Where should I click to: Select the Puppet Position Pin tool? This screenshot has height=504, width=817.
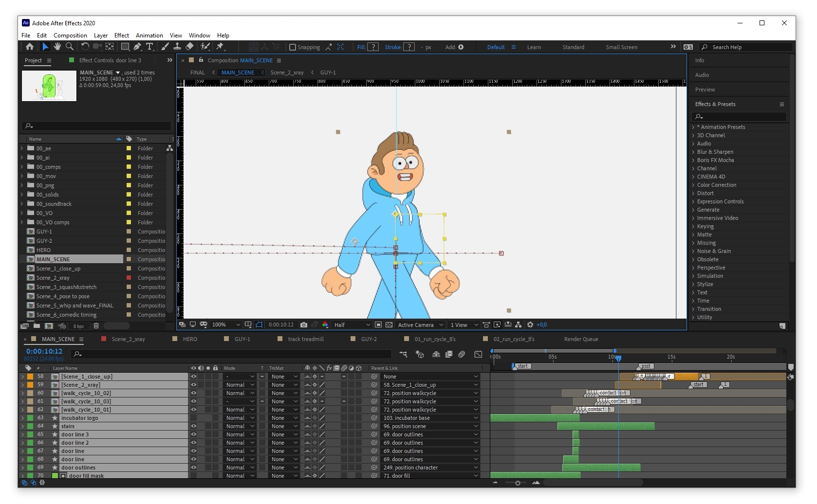click(x=221, y=47)
